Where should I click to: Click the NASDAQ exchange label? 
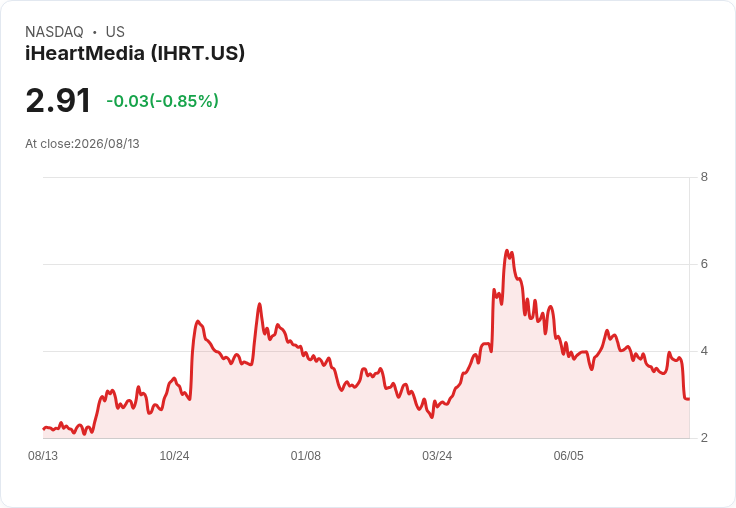[54, 32]
